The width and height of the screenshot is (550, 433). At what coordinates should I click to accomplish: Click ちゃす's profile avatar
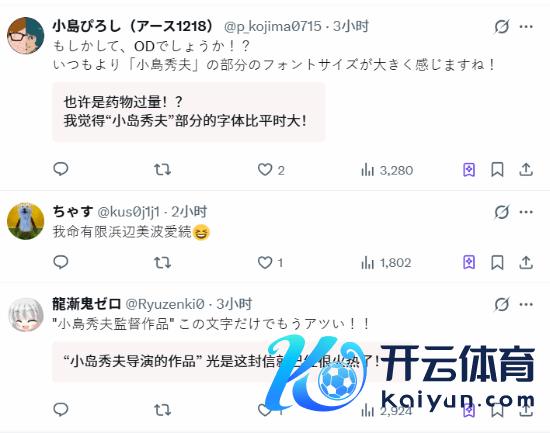tap(26, 221)
